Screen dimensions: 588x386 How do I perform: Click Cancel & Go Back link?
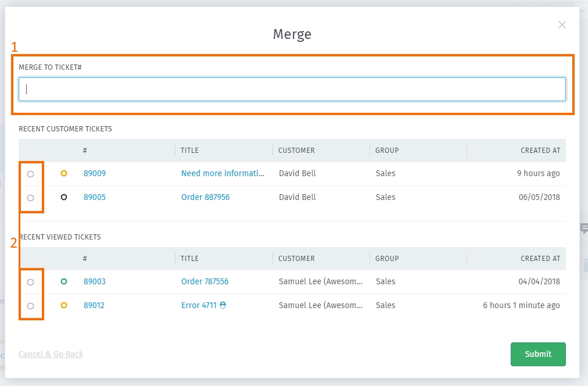click(51, 354)
